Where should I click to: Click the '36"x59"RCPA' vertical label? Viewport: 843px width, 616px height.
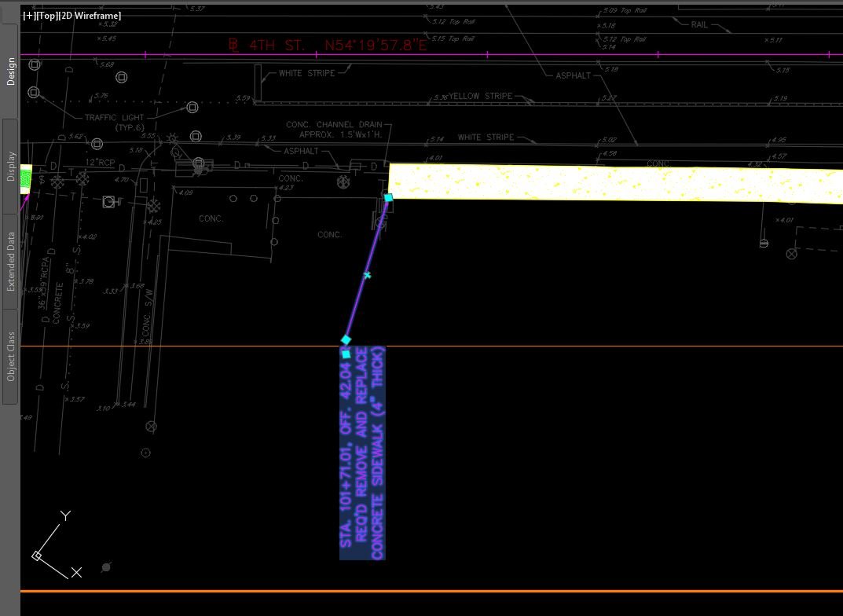click(45, 282)
